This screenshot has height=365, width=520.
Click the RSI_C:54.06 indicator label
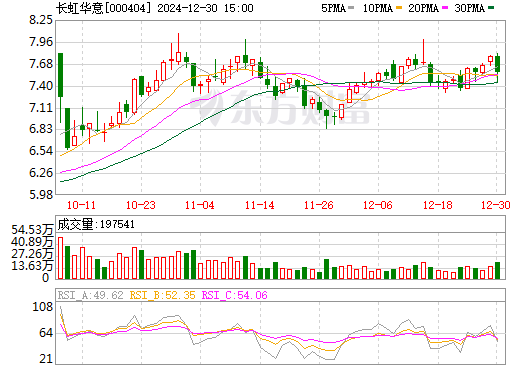click(235, 295)
